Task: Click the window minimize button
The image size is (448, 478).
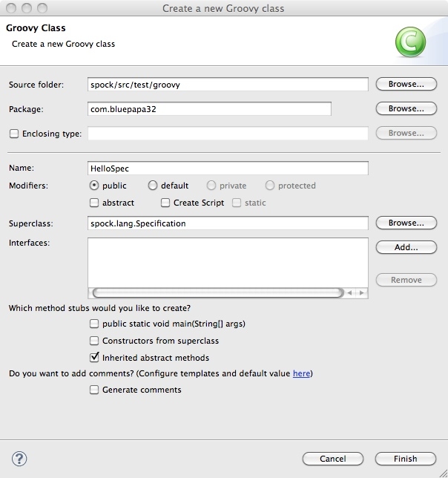Action: [27, 8]
